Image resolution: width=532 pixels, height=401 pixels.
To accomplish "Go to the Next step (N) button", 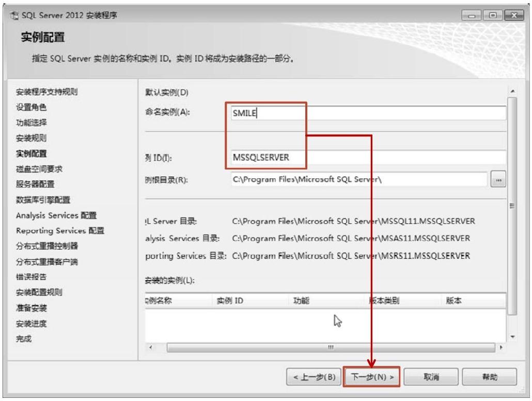I will pyautogui.click(x=372, y=377).
